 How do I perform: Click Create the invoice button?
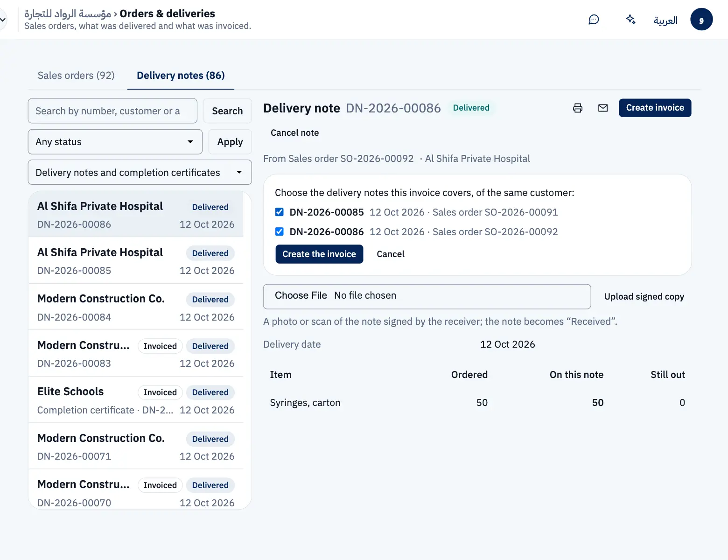tap(319, 254)
